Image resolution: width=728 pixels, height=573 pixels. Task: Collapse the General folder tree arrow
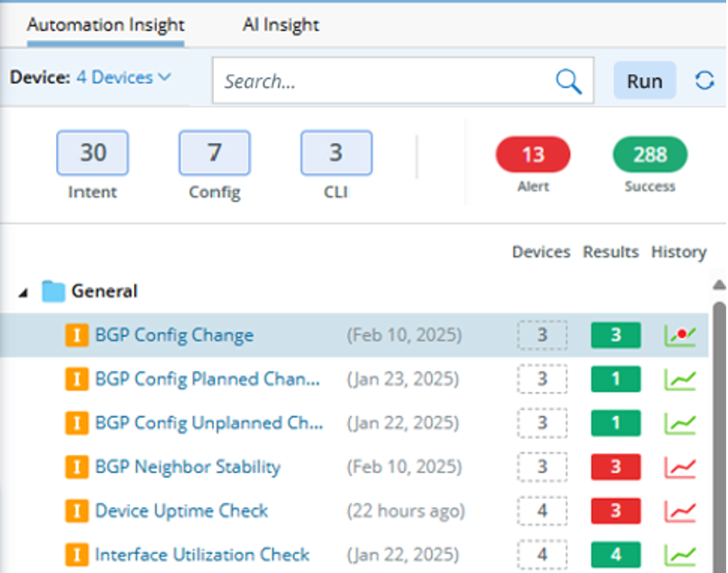click(x=24, y=293)
